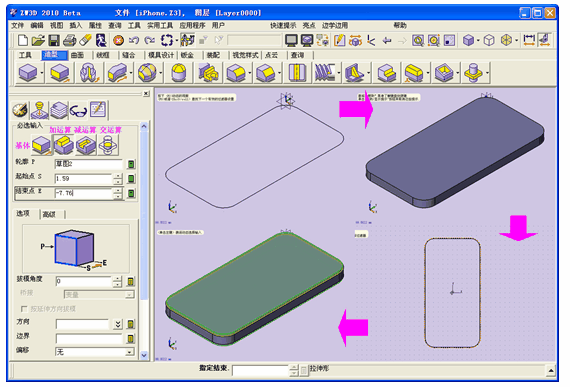Click the Undo arrow icon
The width and height of the screenshot is (570, 387).
click(x=134, y=40)
